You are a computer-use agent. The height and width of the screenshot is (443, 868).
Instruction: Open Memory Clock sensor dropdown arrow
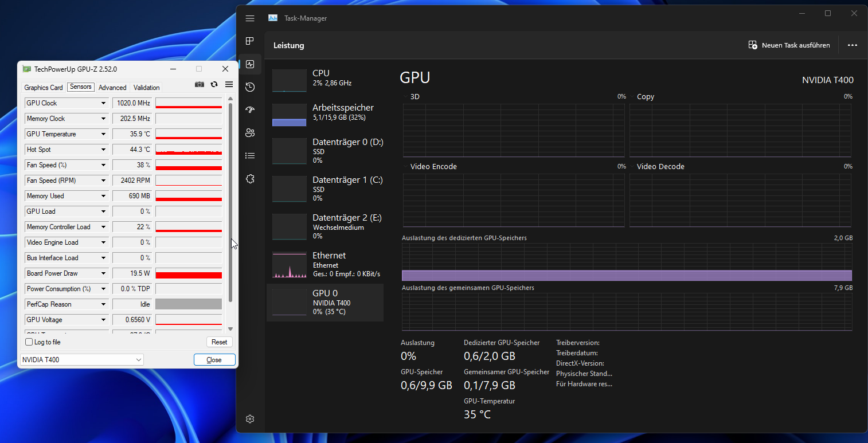[104, 119]
